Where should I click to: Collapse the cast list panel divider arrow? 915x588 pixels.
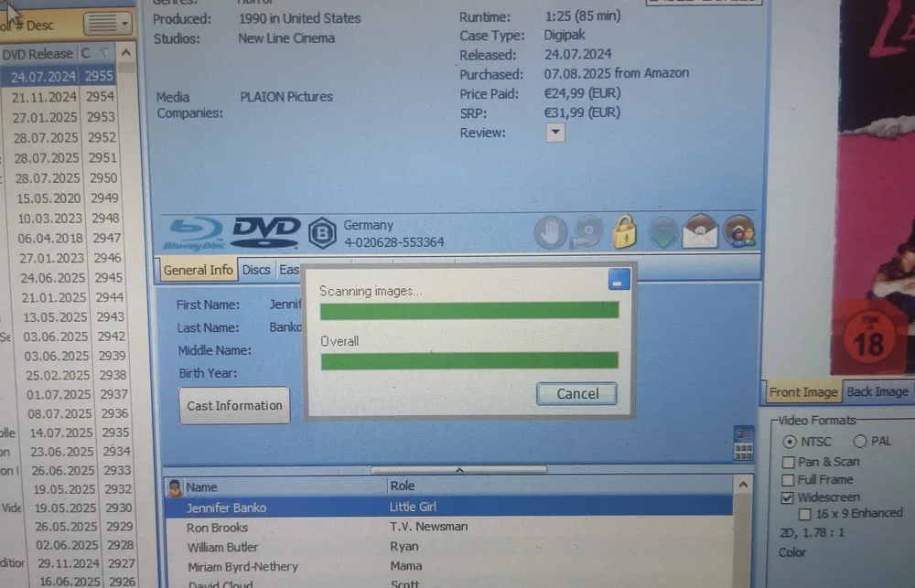pyautogui.click(x=458, y=470)
